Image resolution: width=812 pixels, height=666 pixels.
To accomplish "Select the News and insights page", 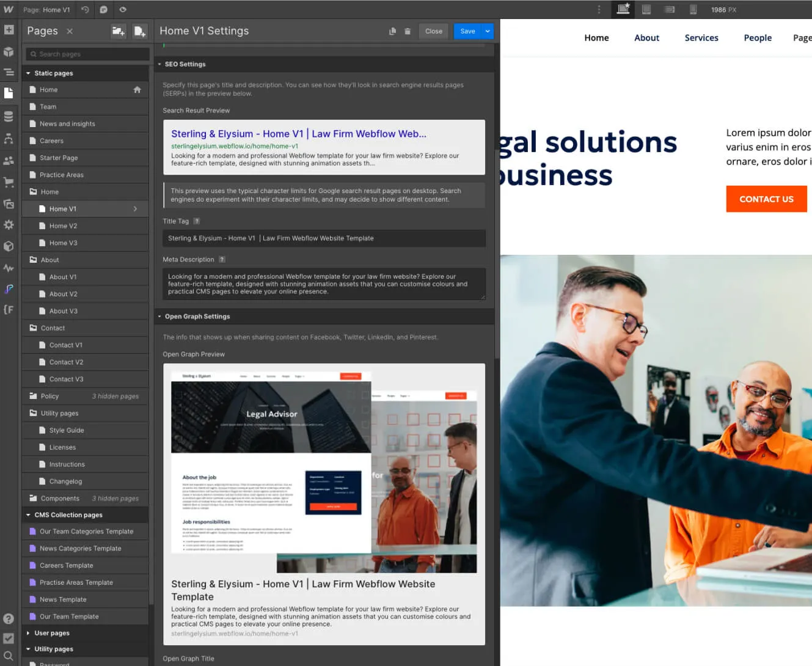I will pos(85,124).
